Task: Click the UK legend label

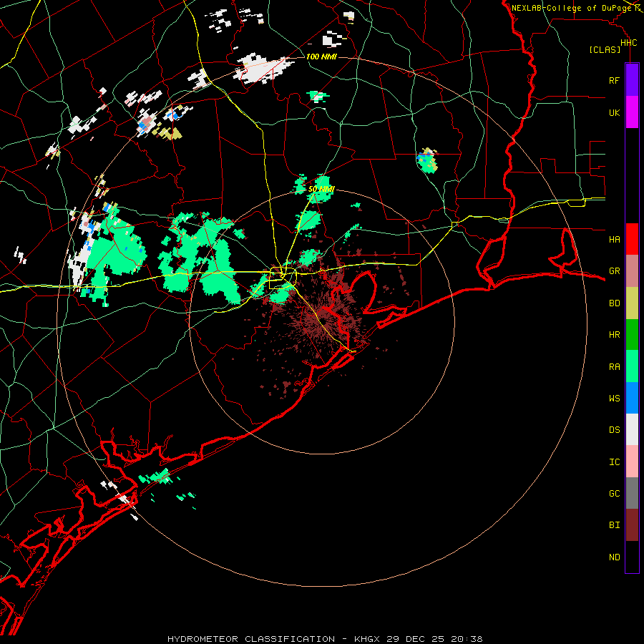Action: point(614,112)
